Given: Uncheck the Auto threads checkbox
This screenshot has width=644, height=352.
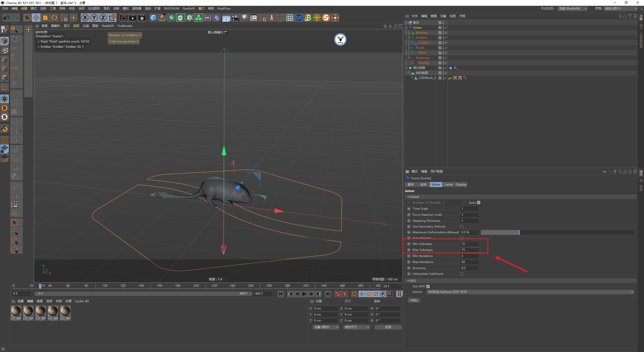Looking at the screenshot, I should point(478,203).
